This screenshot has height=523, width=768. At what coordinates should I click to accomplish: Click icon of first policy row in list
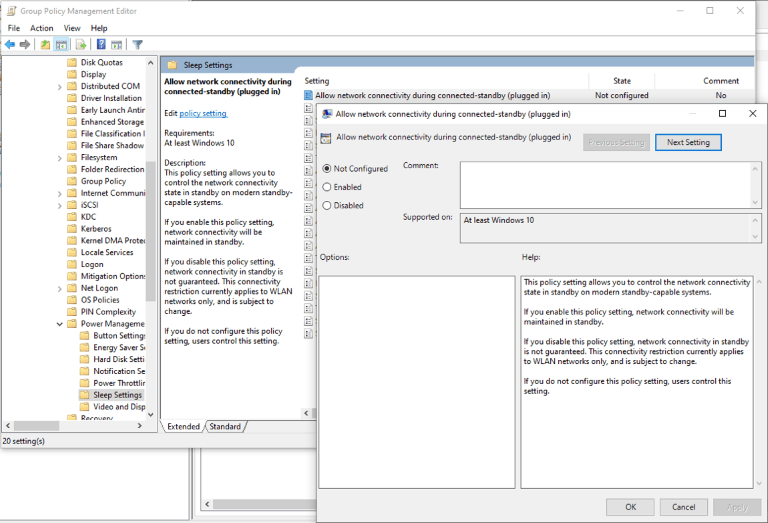(309, 95)
